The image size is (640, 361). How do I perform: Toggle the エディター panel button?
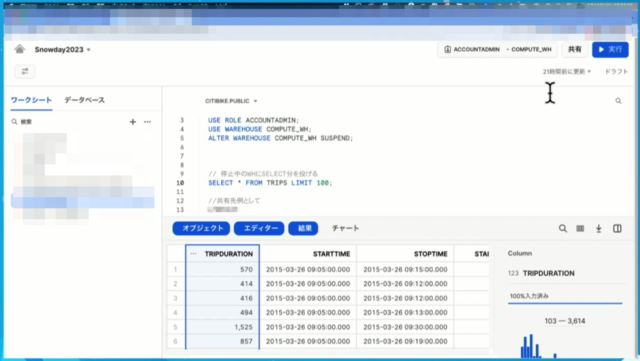[259, 228]
